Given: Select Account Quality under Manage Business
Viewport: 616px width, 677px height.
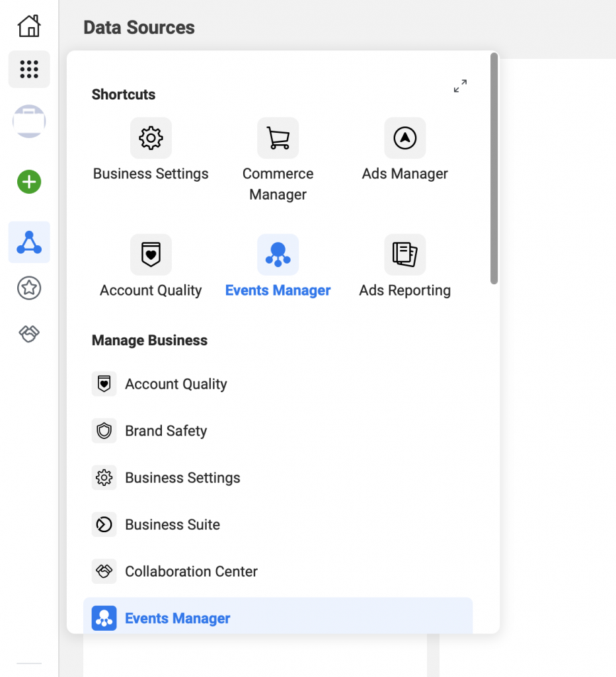Looking at the screenshot, I should coord(175,384).
